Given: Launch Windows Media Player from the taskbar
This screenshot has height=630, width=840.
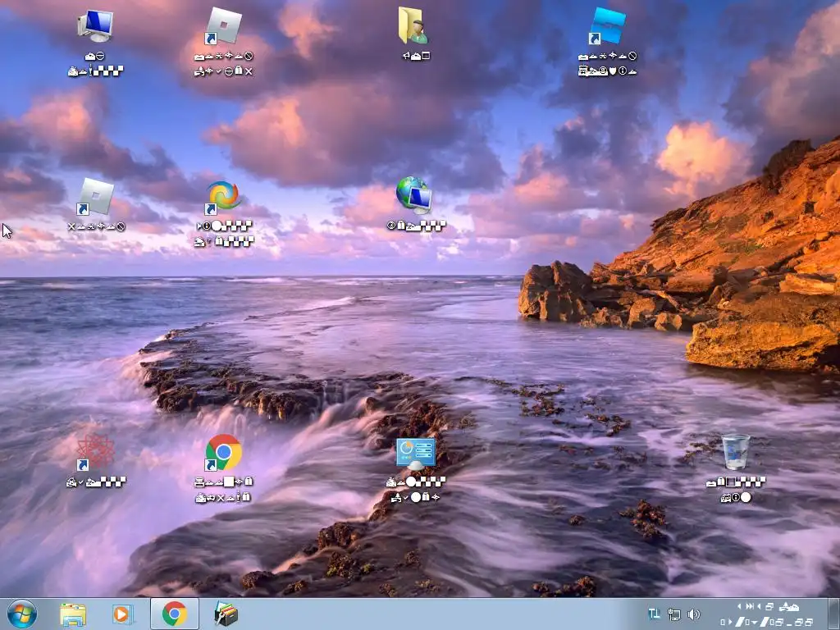Looking at the screenshot, I should click(122, 614).
